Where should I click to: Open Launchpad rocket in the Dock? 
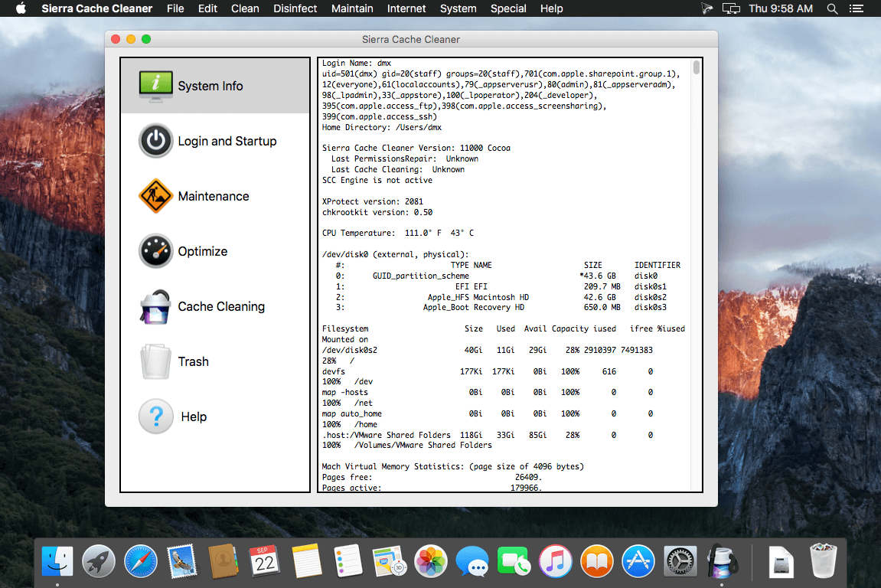click(x=99, y=561)
